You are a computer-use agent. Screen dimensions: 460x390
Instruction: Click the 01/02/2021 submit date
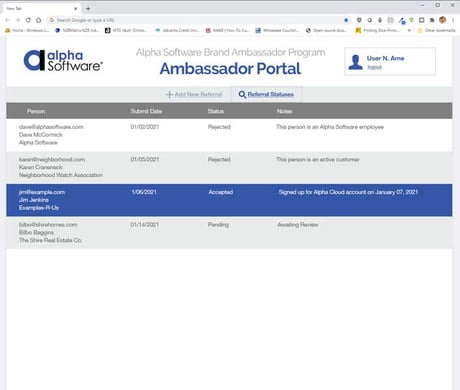[145, 127]
